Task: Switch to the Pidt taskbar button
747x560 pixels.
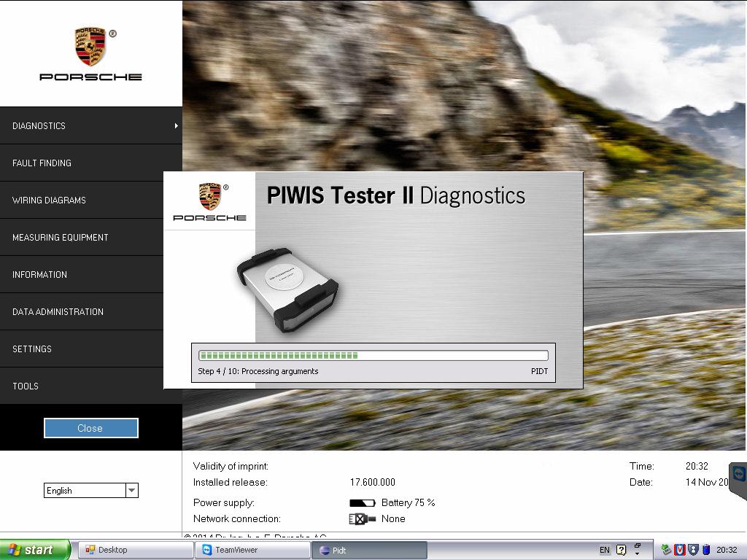Action: coord(369,550)
